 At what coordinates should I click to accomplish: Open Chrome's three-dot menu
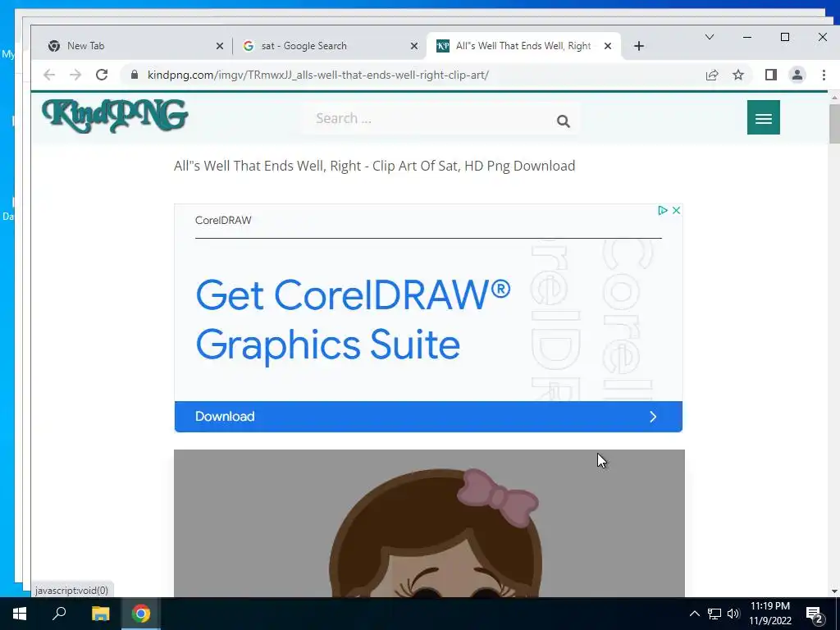pyautogui.click(x=824, y=75)
